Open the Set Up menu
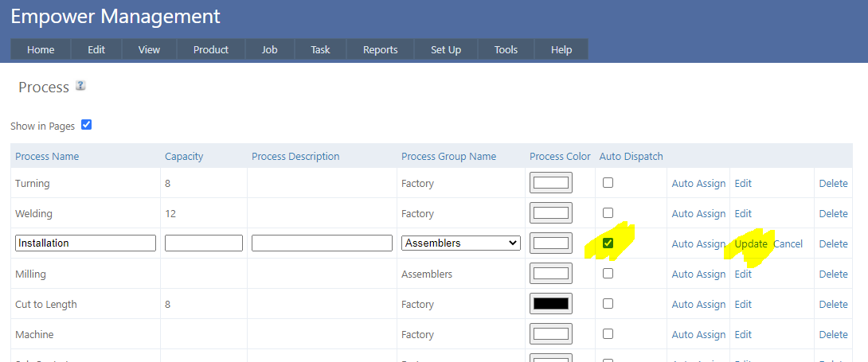The height and width of the screenshot is (362, 868). click(x=446, y=49)
